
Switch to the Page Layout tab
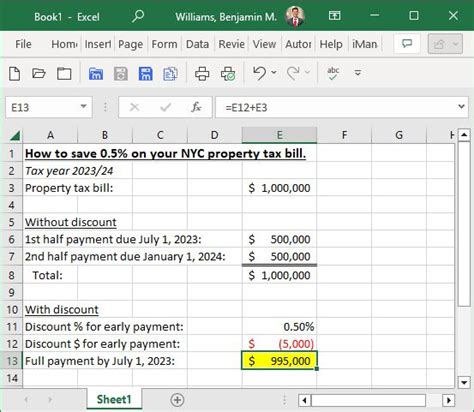click(x=131, y=44)
